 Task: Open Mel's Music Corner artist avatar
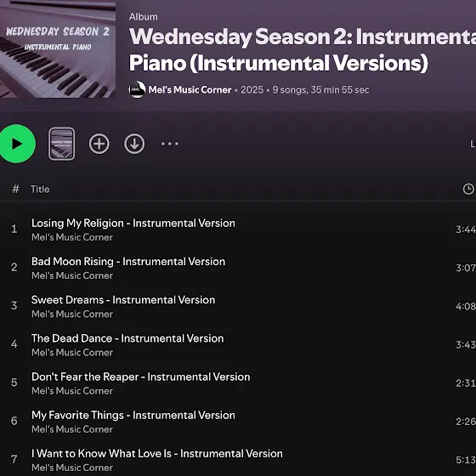(x=137, y=89)
